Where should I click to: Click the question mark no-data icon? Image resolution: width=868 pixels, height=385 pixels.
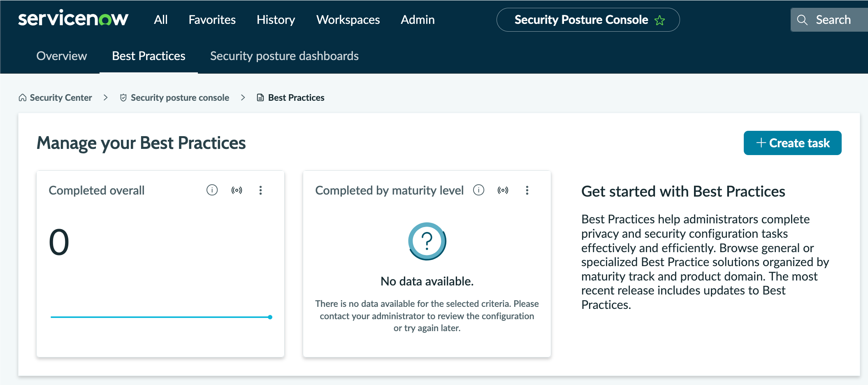(x=427, y=241)
